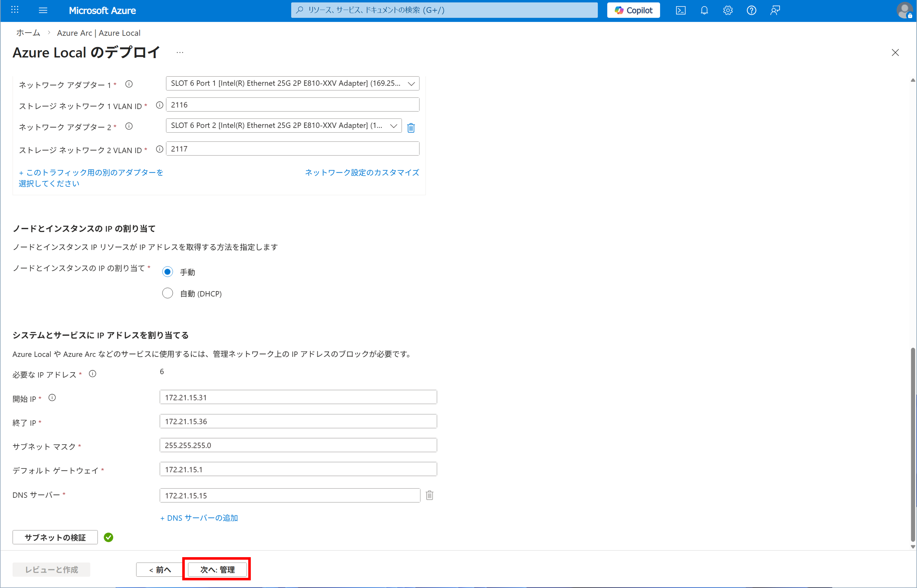917x588 pixels.
Task: Click info icon next to 開始 IP
Action: pyautogui.click(x=52, y=398)
